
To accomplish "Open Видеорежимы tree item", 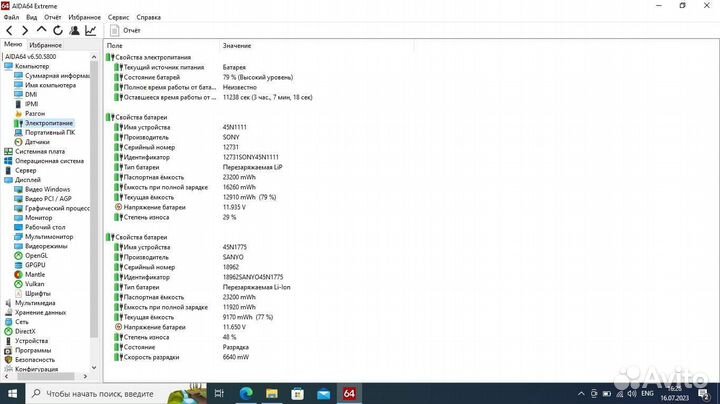I will 41,246.
